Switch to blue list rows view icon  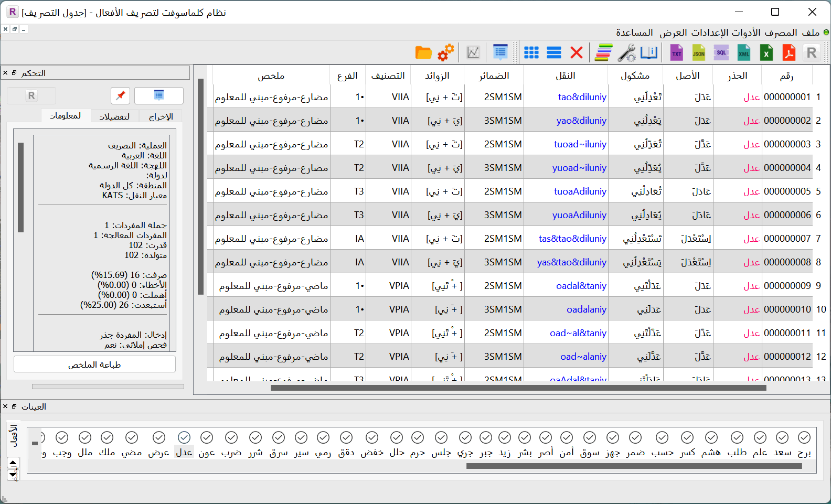(554, 52)
